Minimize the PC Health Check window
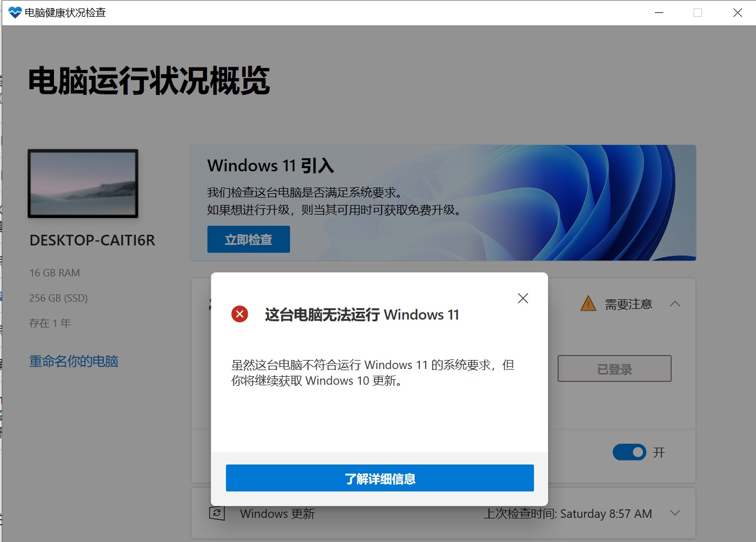Screen dimensions: 756x542 [x=659, y=12]
